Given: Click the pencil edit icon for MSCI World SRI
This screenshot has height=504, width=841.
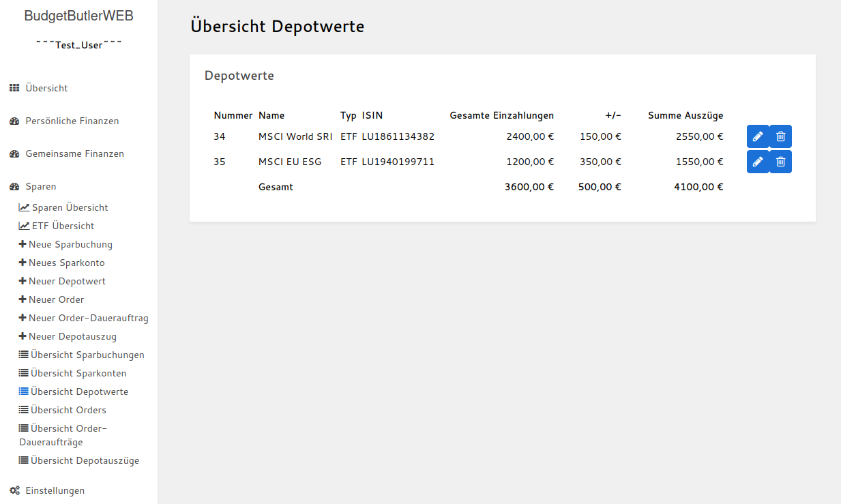Looking at the screenshot, I should [x=758, y=136].
